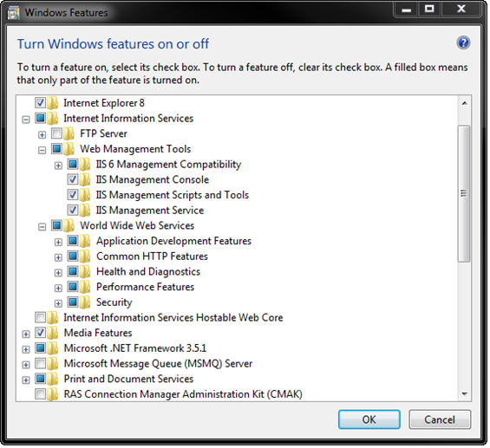Enable Internet Information Services Hostable Web Core checkbox
This screenshot has height=448, width=490.
point(40,317)
